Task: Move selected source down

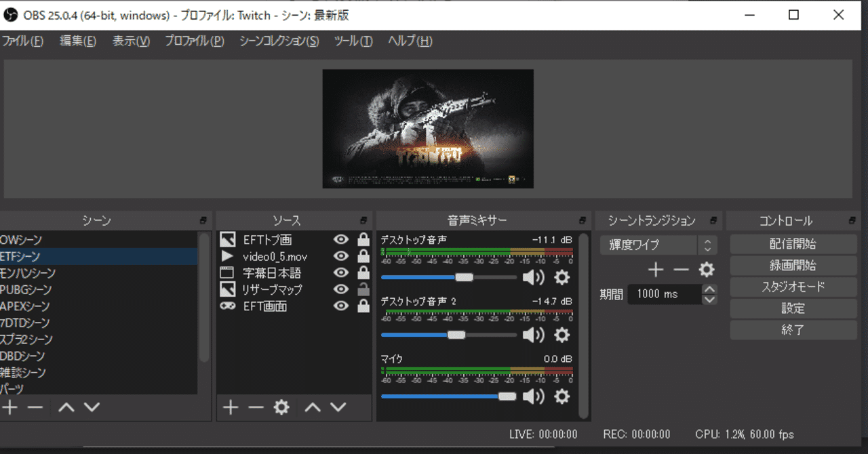Action: (x=338, y=407)
